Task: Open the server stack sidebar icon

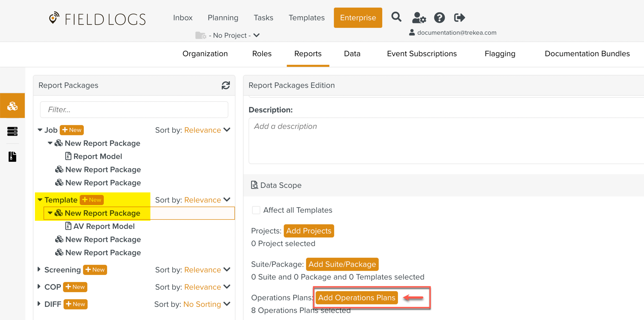Action: pyautogui.click(x=12, y=131)
